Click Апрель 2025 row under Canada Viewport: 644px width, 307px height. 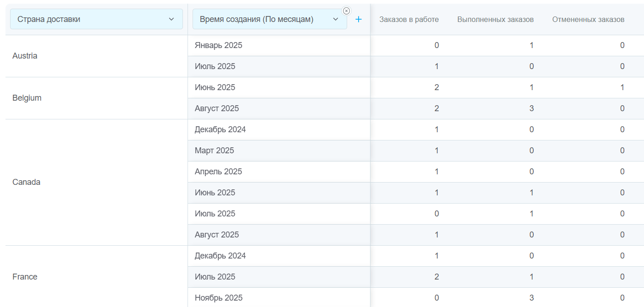(219, 172)
